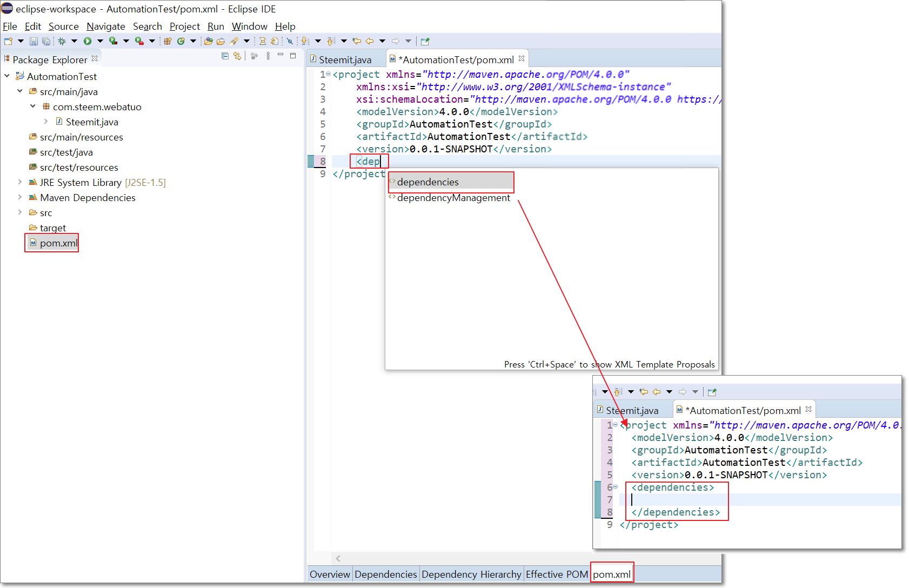This screenshot has width=909, height=588.
Task: Navigate Back with the yellow left arrow
Action: click(x=370, y=41)
